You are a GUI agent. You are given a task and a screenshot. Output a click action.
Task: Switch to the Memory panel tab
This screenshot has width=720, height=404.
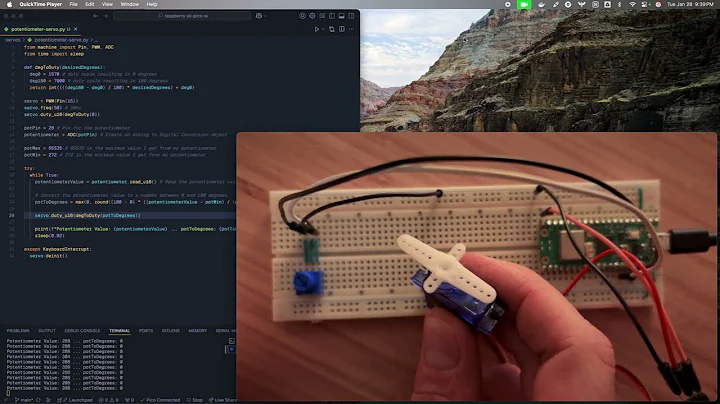pos(197,331)
